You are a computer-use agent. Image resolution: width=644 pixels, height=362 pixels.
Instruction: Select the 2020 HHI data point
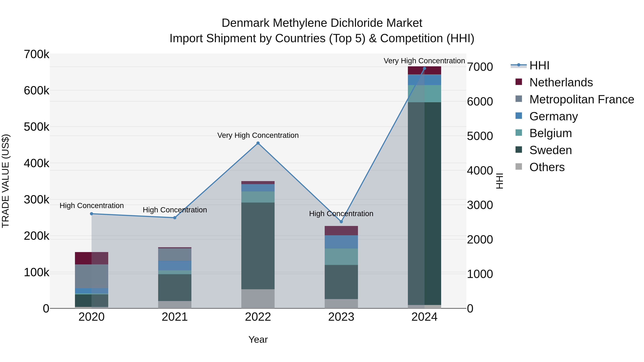(x=91, y=214)
